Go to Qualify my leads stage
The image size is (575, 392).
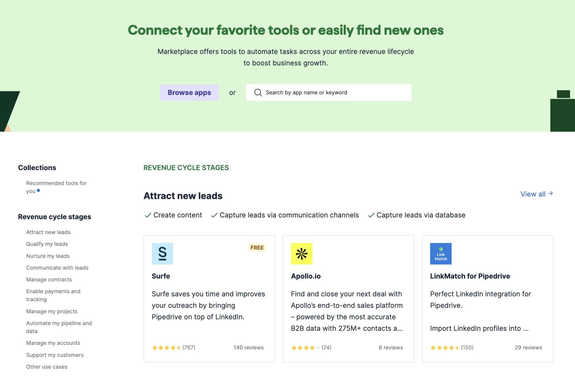tap(47, 244)
